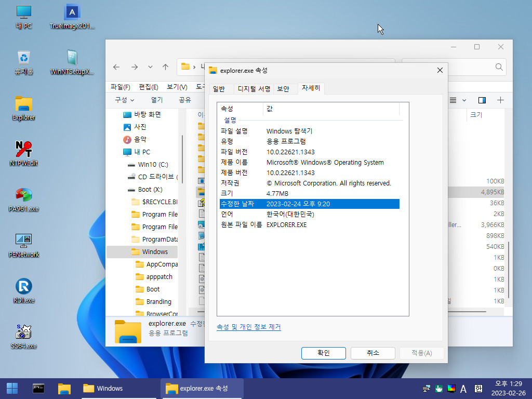The width and height of the screenshot is (532, 399).
Task: Click the 확인 button
Action: 323,353
